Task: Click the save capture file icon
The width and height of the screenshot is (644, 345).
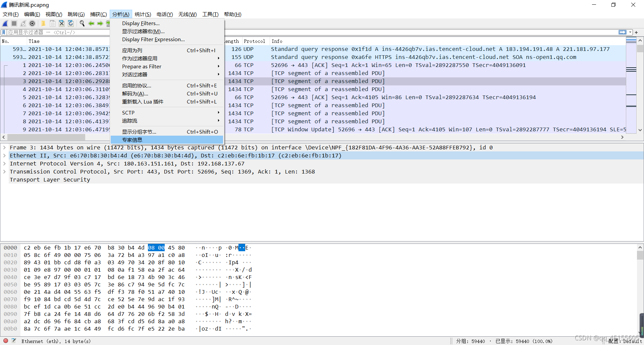Action: click(x=53, y=23)
